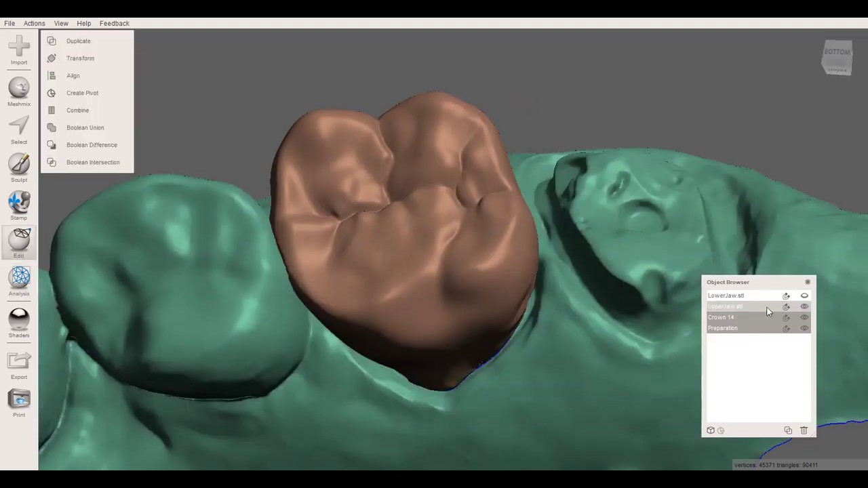Choose Align from the Edit list

pyautogui.click(x=73, y=75)
